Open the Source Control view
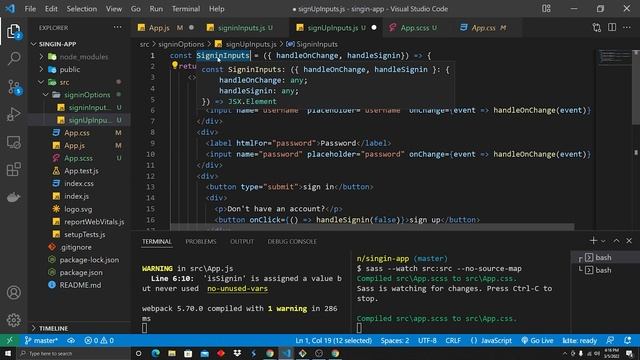This screenshot has width=640, height=360. [14, 87]
